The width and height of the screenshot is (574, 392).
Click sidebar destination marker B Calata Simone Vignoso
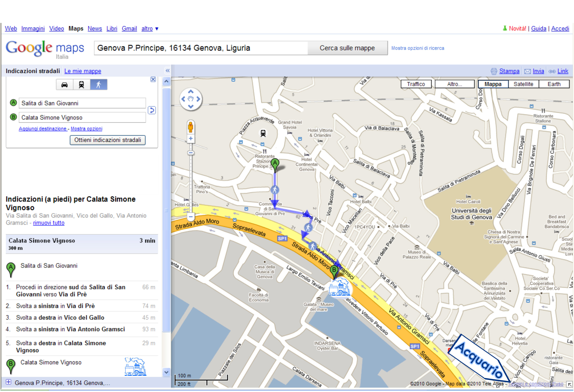[x=11, y=366]
